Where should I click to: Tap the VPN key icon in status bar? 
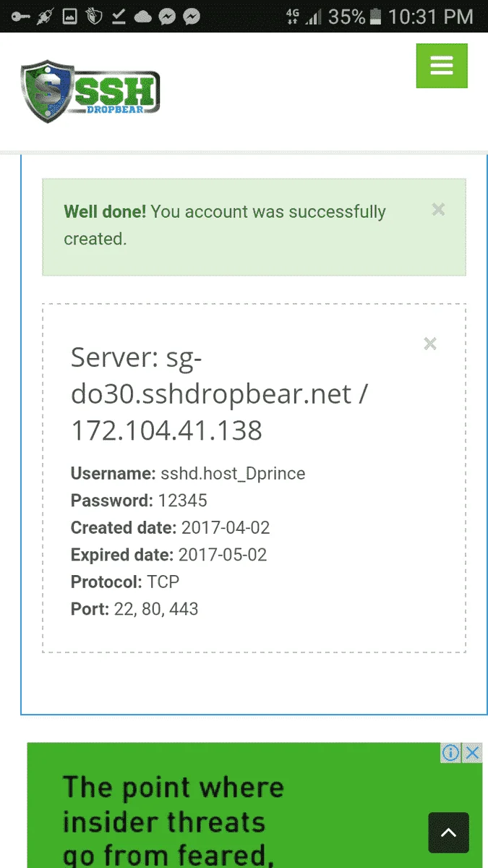click(x=21, y=16)
